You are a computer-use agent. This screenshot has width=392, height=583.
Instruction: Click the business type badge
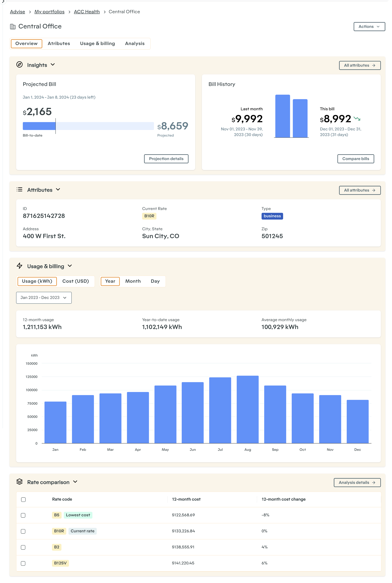click(272, 216)
